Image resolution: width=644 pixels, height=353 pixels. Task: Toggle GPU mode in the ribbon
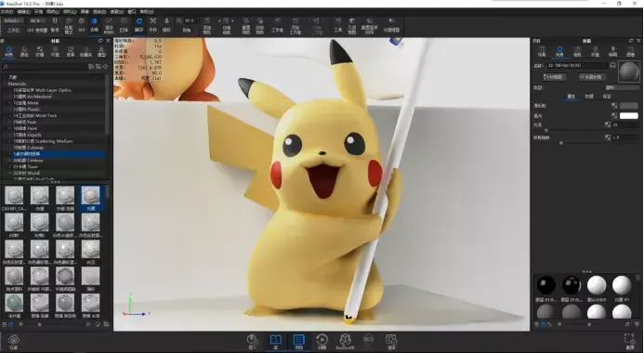tap(82, 25)
